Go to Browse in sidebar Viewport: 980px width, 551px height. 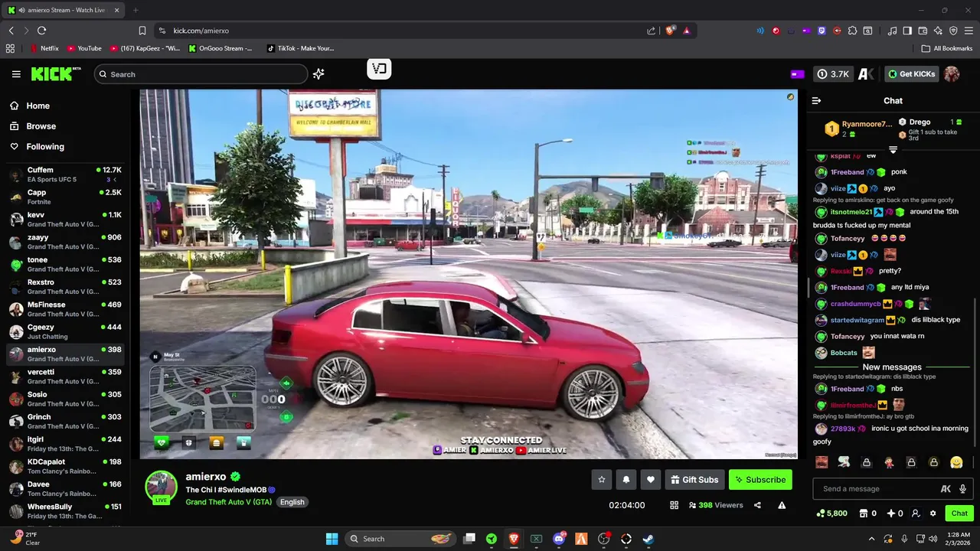pyautogui.click(x=33, y=126)
